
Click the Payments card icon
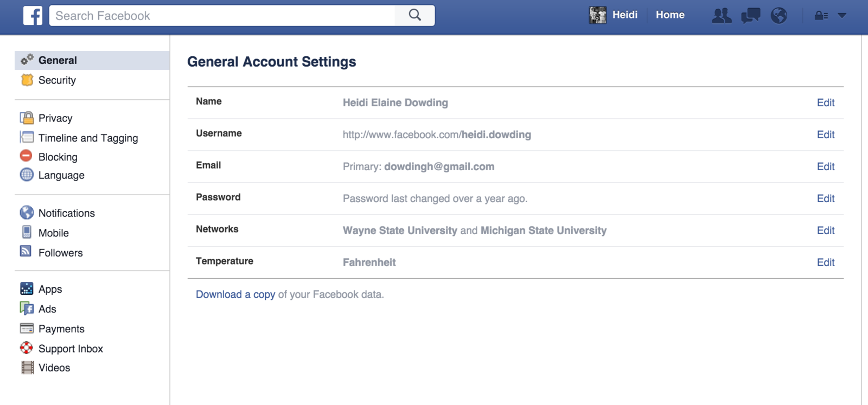tap(27, 328)
